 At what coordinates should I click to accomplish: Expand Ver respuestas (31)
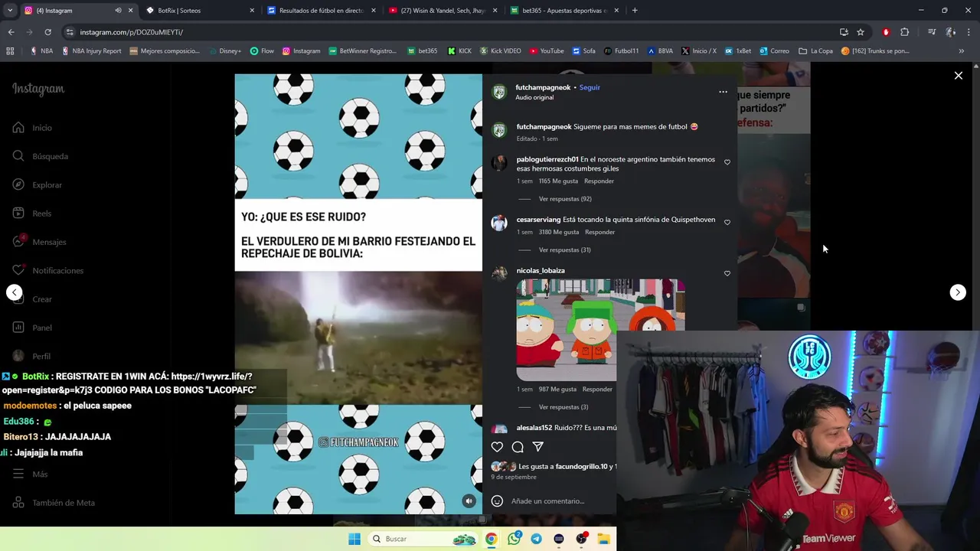coord(565,249)
